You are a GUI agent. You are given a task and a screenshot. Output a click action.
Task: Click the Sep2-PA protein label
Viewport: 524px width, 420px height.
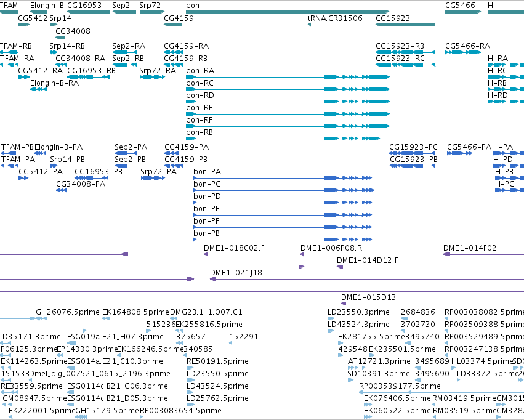pos(131,147)
